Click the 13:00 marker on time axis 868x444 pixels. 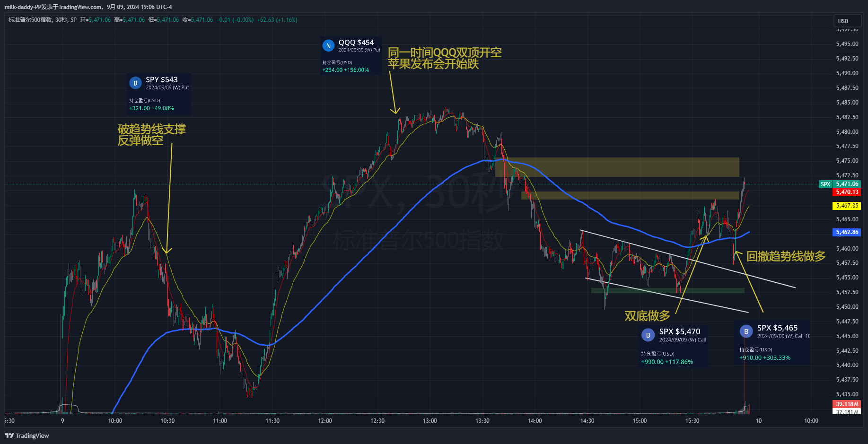[430, 421]
